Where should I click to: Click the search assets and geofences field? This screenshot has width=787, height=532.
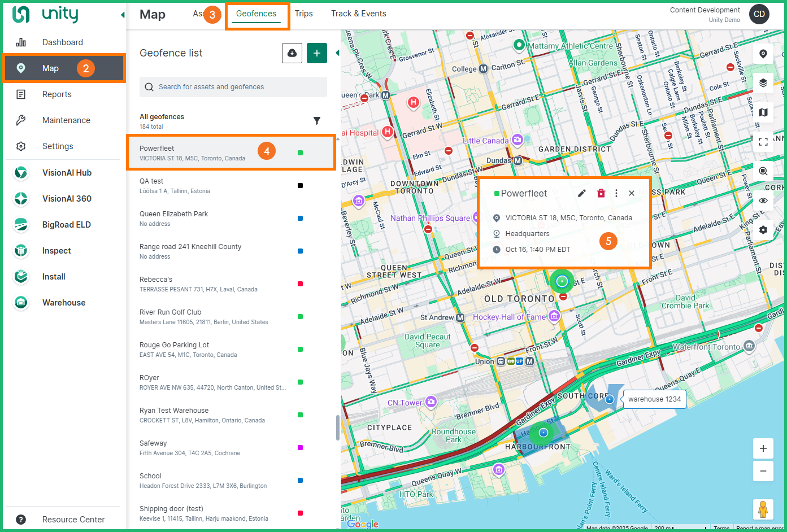[233, 87]
